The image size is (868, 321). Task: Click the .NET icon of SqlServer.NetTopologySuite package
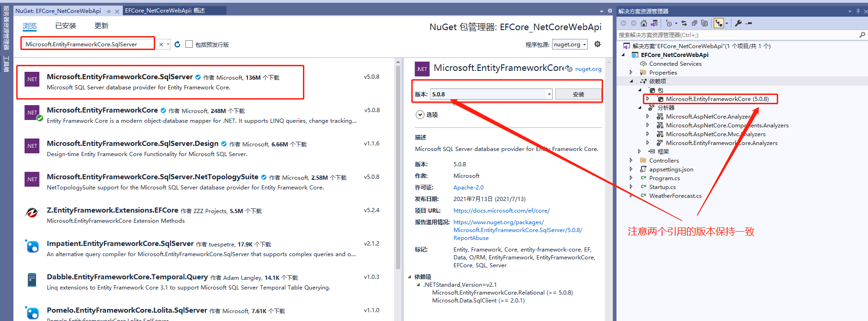[x=32, y=179]
